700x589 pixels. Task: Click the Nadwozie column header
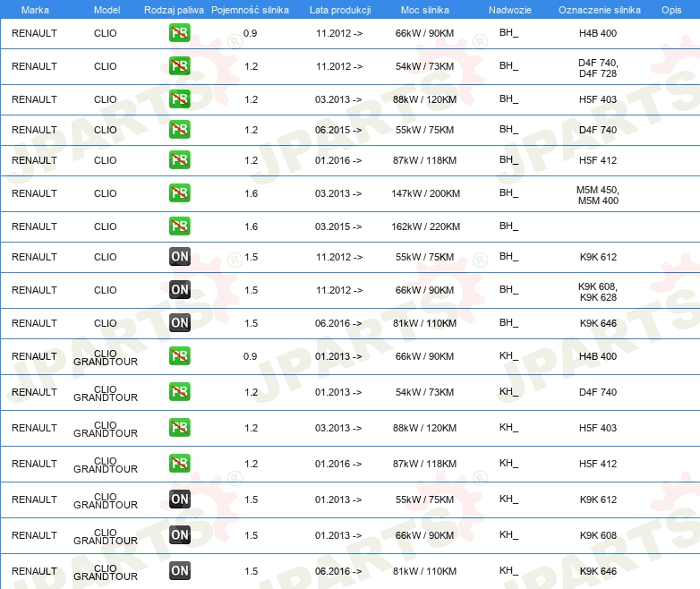[510, 10]
